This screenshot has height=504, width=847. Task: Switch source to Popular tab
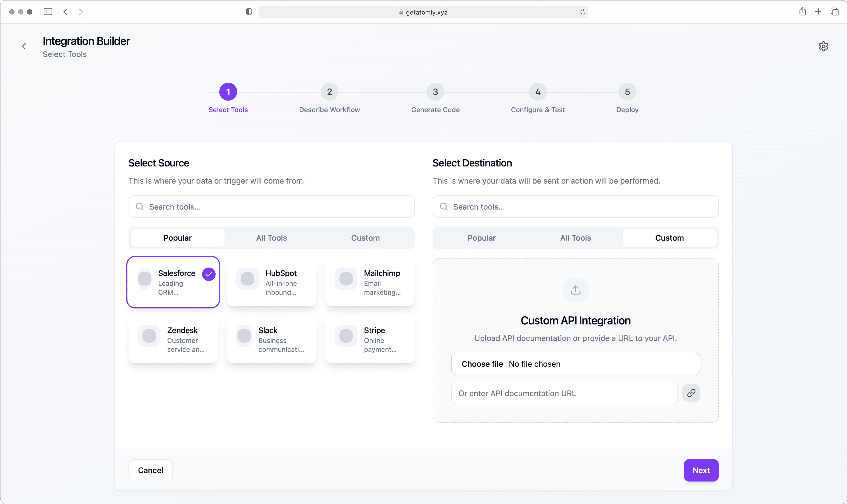[177, 238]
